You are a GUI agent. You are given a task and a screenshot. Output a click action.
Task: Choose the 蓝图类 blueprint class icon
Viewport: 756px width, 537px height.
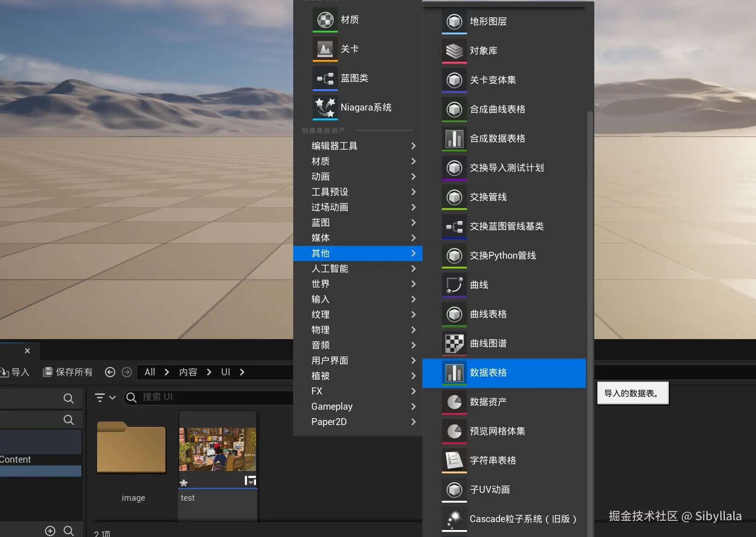coord(325,79)
